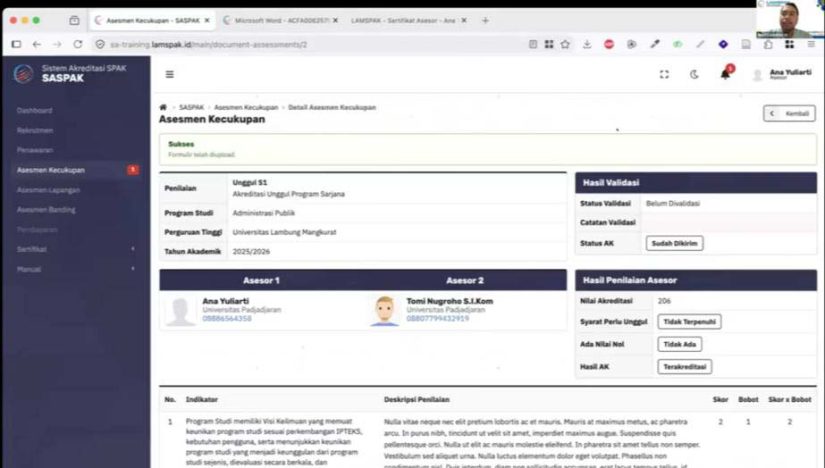Viewport: 825px width, 468px height.
Task: Open a new browser tab
Action: pos(485,21)
